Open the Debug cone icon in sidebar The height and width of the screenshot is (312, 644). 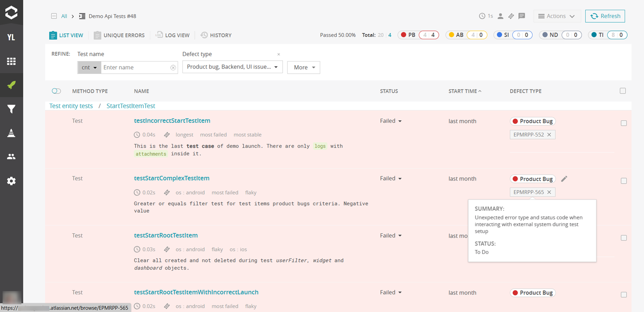point(11,133)
